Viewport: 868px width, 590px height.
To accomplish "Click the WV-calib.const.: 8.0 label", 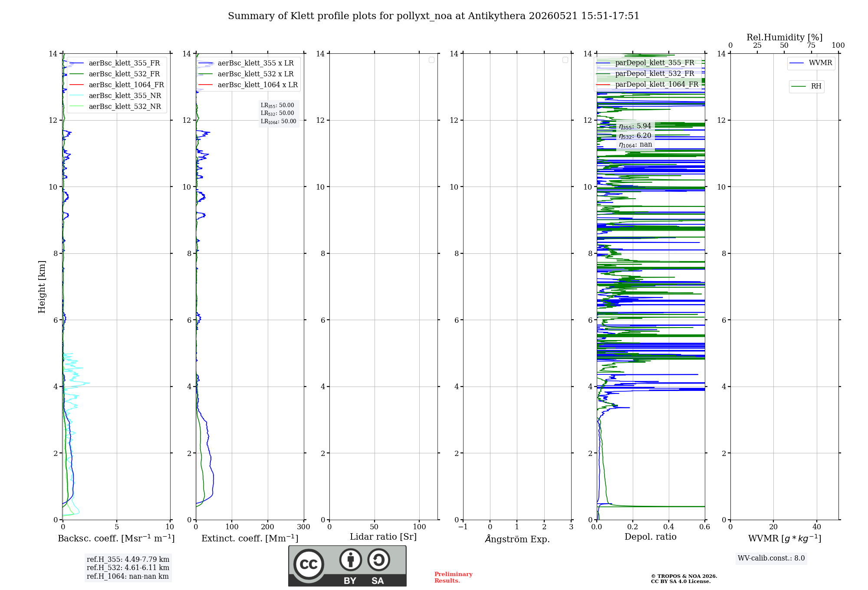I will (x=771, y=558).
